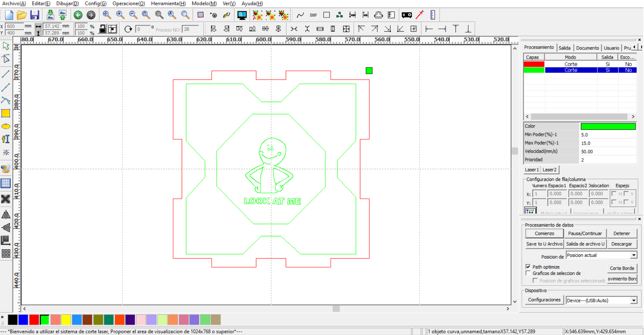Select the Ellipse tool
Screen dimensions: 644x335
coord(6,127)
